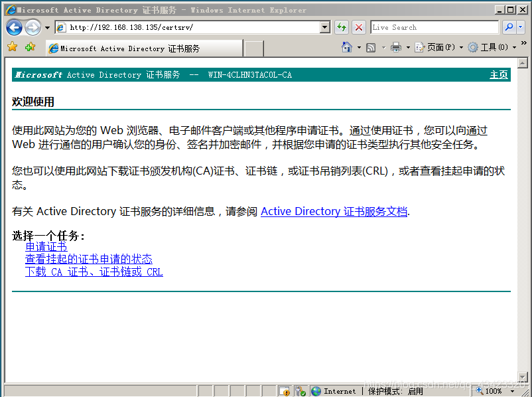Click the Internet zone globe icon
This screenshot has width=532, height=397.
tap(316, 391)
